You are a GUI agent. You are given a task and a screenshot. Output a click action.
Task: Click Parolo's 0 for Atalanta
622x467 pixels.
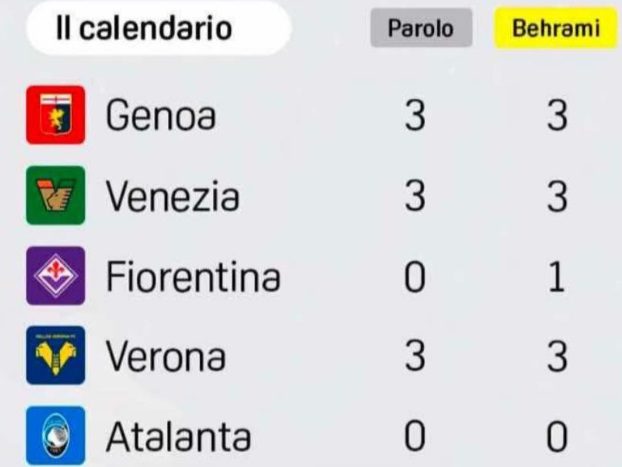(415, 437)
